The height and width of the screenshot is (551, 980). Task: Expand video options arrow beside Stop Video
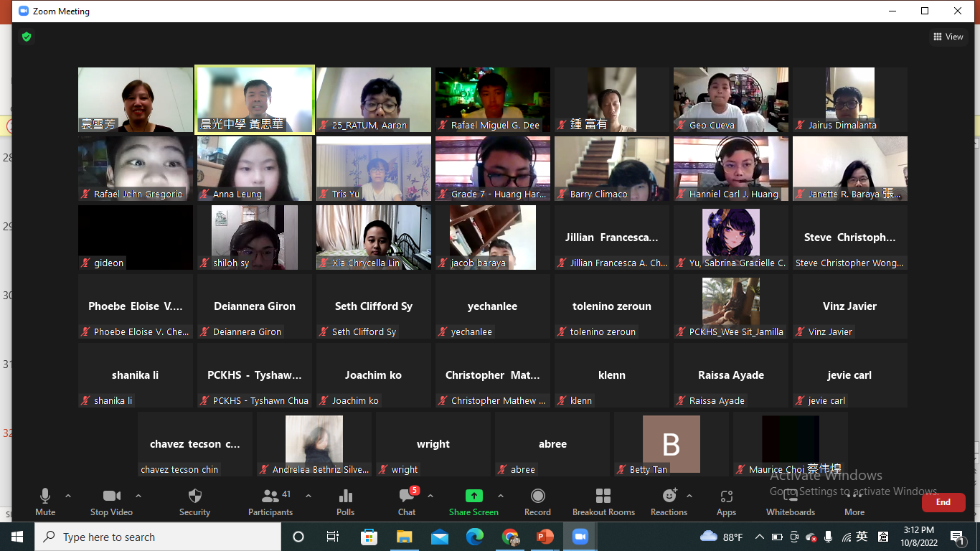click(x=138, y=496)
